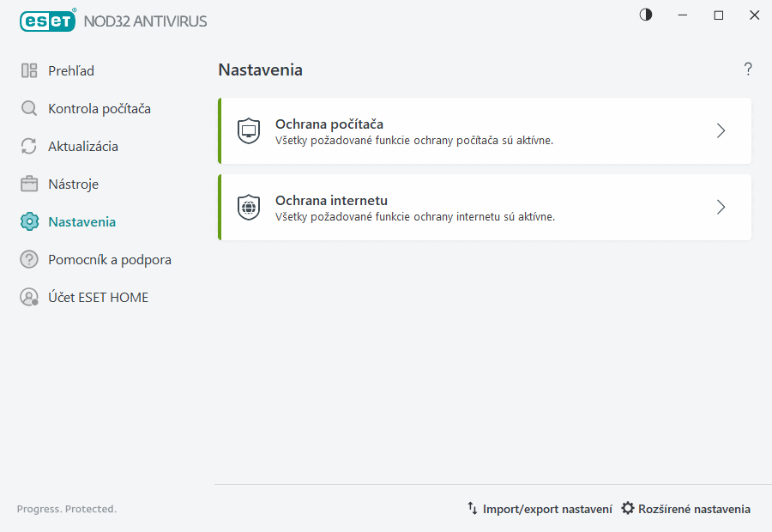The width and height of the screenshot is (772, 532).
Task: Click the Progress. Protected. status text
Action: tap(66, 509)
